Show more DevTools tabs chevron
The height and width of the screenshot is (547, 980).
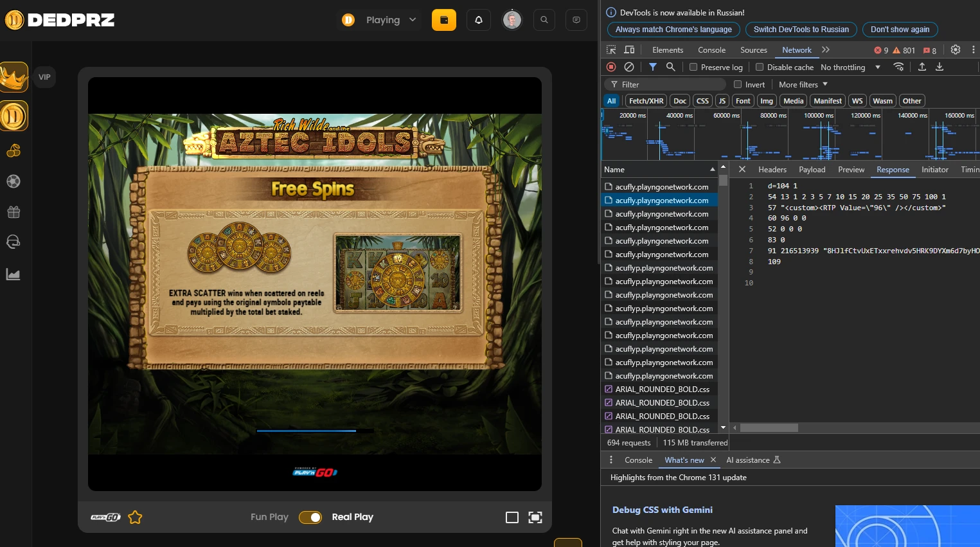tap(826, 49)
